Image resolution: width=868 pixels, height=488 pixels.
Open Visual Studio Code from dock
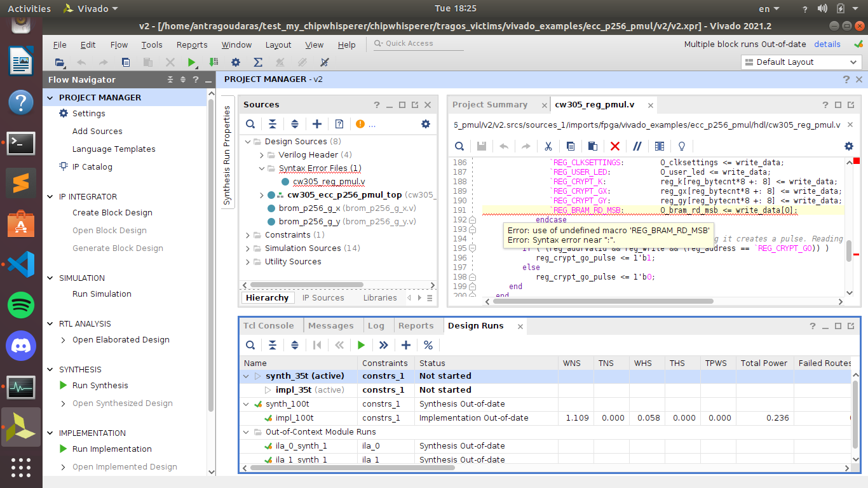tap(21, 264)
